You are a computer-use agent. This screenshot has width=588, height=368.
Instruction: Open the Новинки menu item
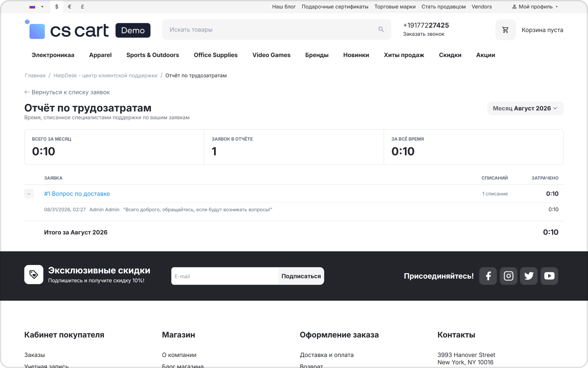click(x=356, y=55)
